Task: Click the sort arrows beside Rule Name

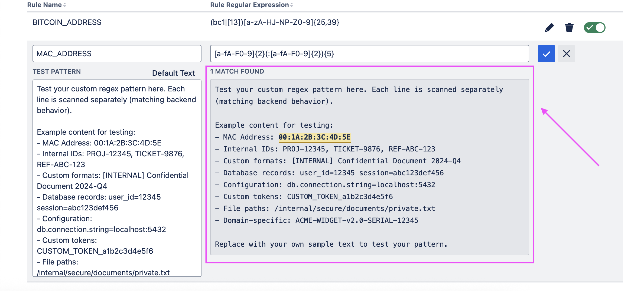Action: tap(65, 5)
